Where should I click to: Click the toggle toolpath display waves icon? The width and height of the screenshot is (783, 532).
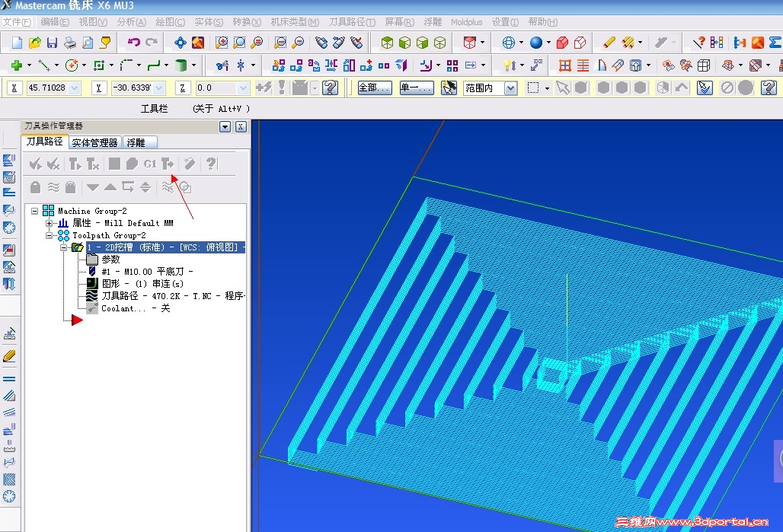pyautogui.click(x=53, y=187)
